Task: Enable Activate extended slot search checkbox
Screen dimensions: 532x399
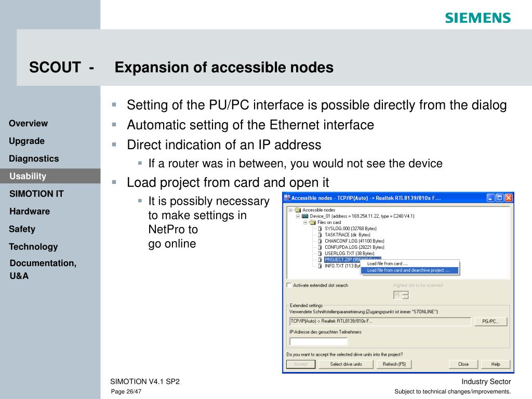Action: click(289, 285)
